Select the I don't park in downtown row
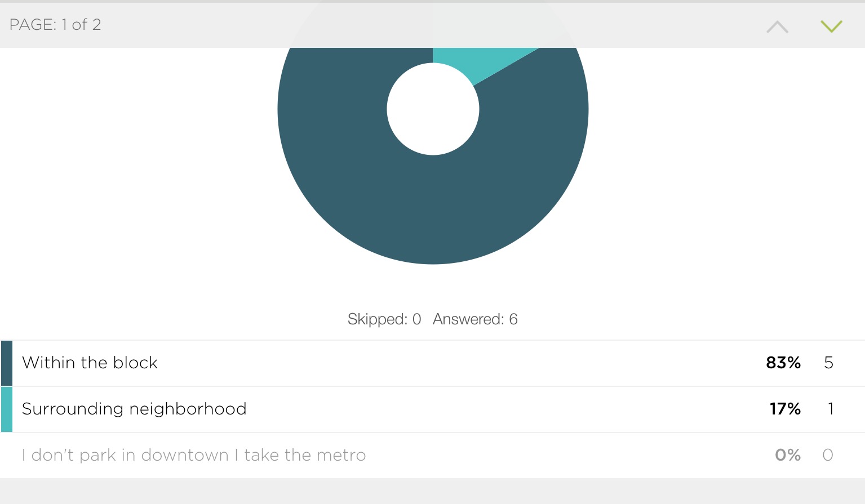The image size is (865, 504). coord(433,455)
